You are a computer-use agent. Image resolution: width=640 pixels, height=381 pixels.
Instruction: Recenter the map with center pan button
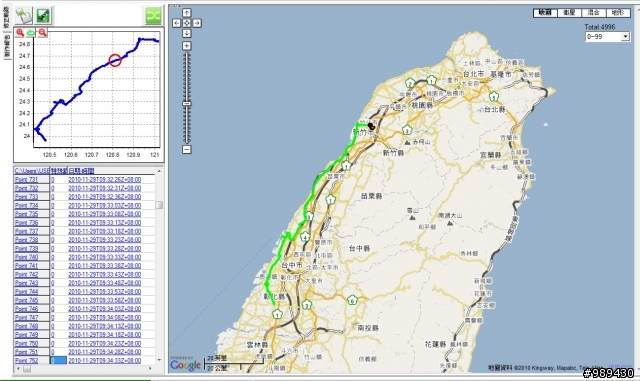[x=187, y=23]
